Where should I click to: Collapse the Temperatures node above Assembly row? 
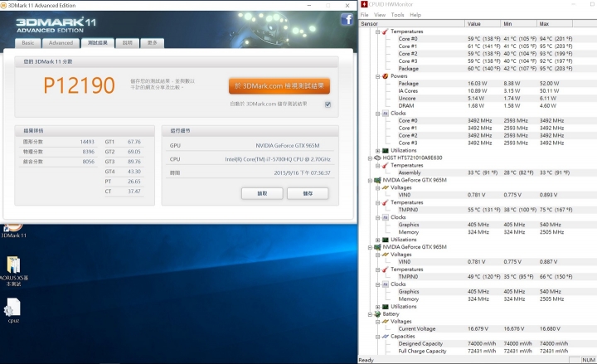coord(378,166)
